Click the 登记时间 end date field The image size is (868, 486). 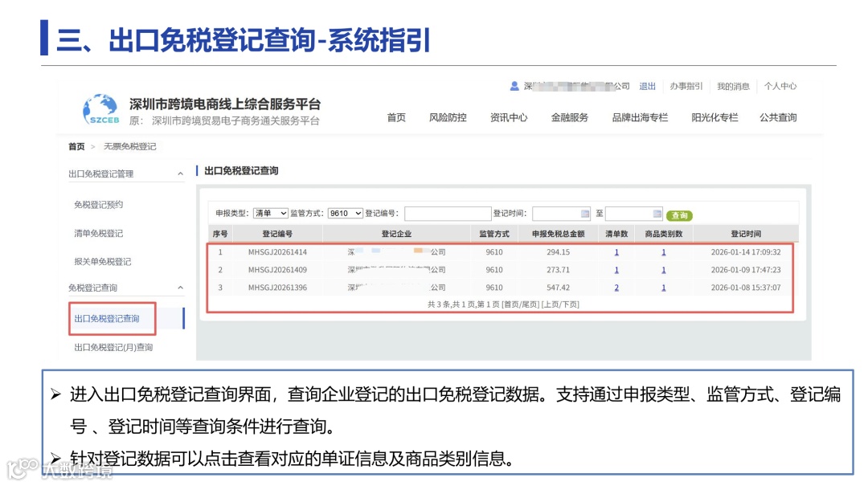(x=634, y=214)
